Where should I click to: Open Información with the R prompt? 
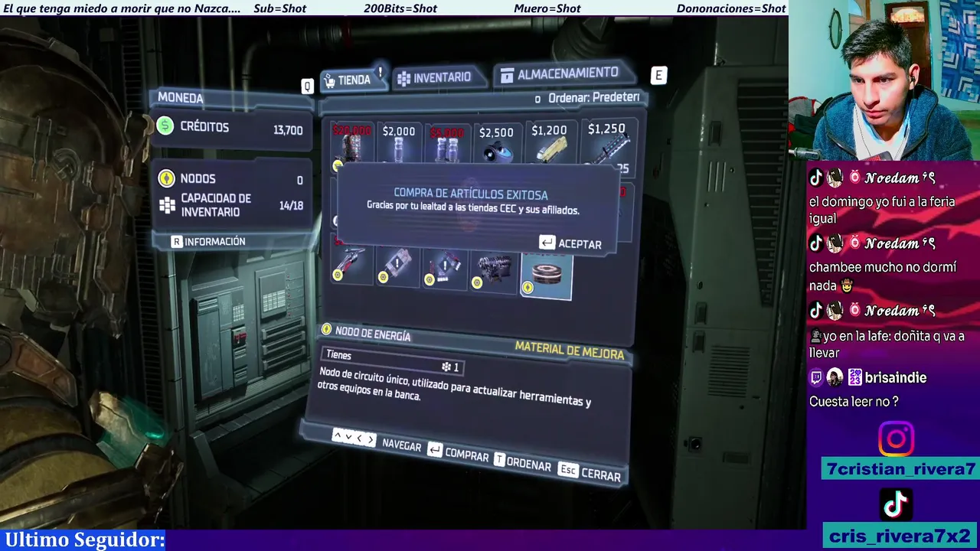tap(207, 241)
